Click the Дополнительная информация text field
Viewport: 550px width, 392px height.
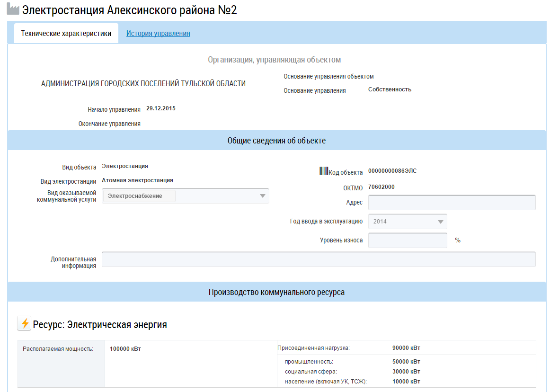coord(319,259)
